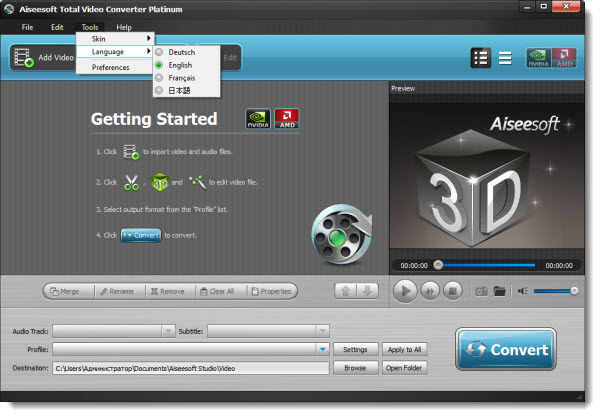Screen dimensions: 600x417
Task: Open Preferences from the Tools menu
Action: tap(110, 67)
